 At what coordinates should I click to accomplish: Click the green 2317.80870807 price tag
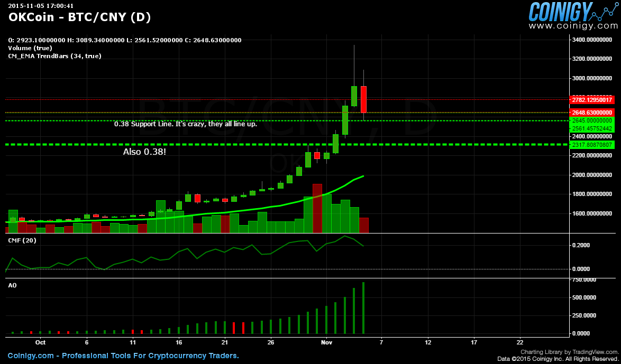coord(591,144)
